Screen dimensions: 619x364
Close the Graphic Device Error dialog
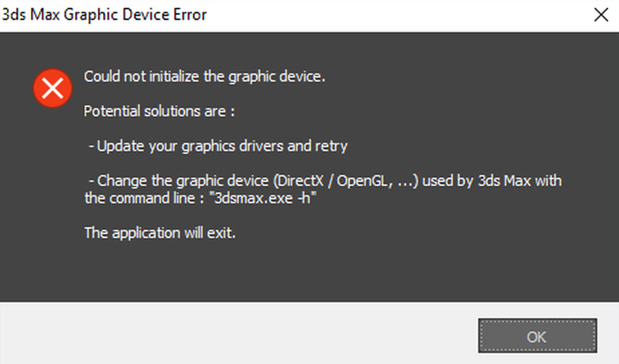coord(600,15)
